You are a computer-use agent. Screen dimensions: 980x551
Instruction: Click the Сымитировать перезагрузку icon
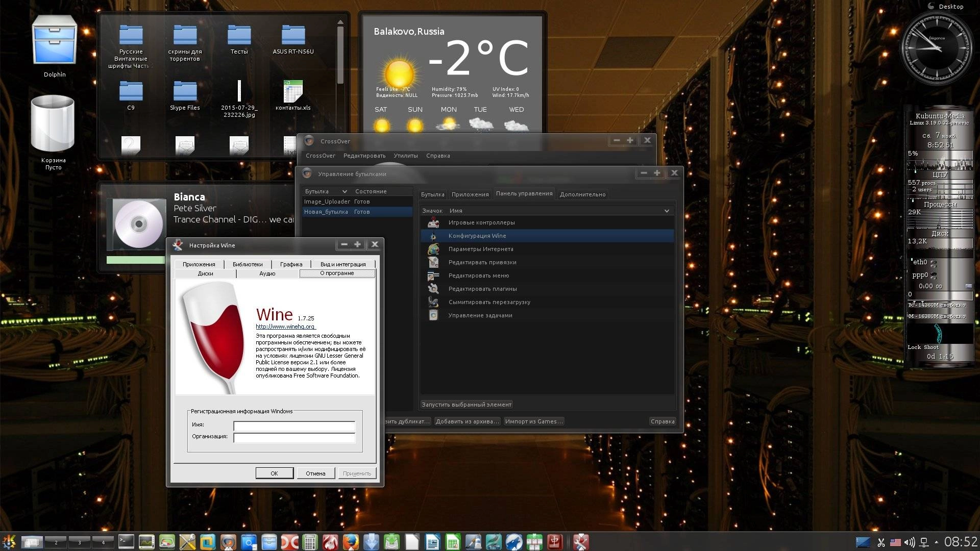point(433,302)
